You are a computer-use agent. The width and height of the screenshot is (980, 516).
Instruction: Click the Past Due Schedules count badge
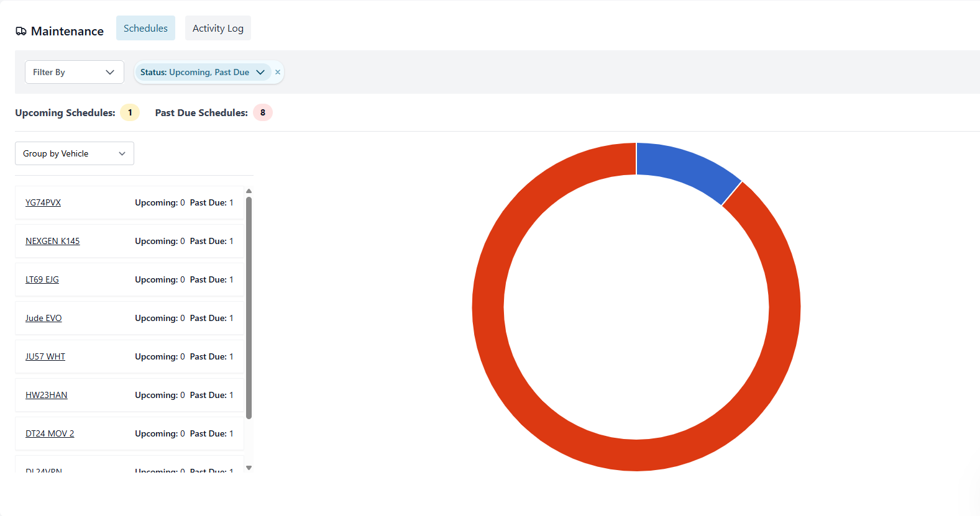[262, 112]
